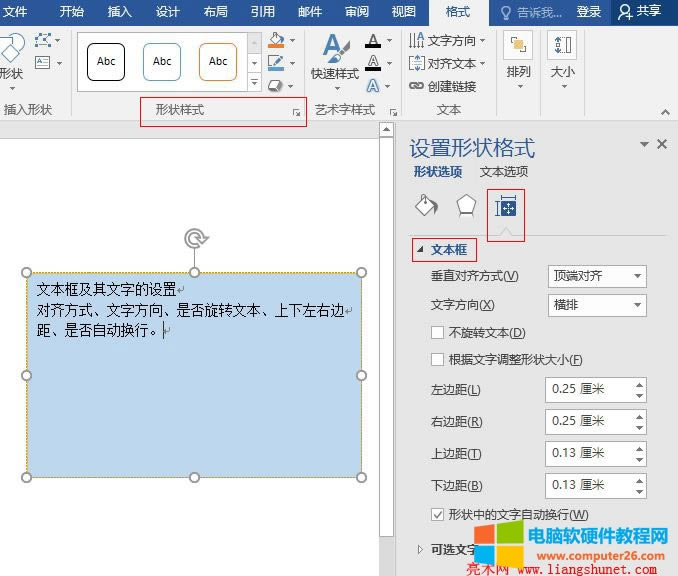
Task: Collapse the 文本框 section
Action: (x=422, y=250)
